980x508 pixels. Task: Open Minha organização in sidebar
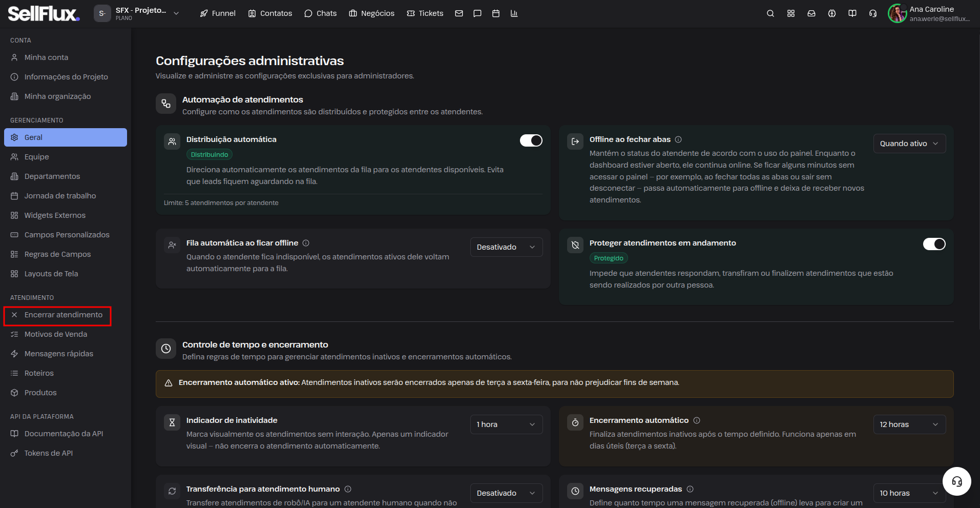[66, 96]
